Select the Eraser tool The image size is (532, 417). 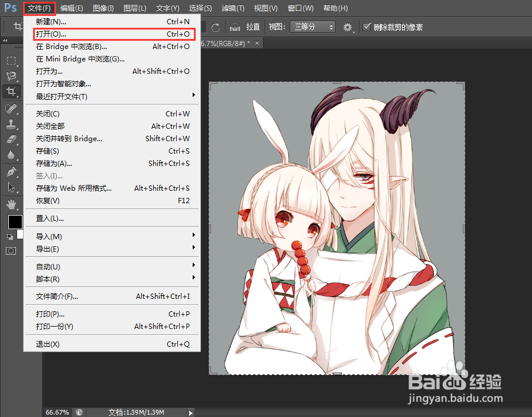pyautogui.click(x=12, y=140)
